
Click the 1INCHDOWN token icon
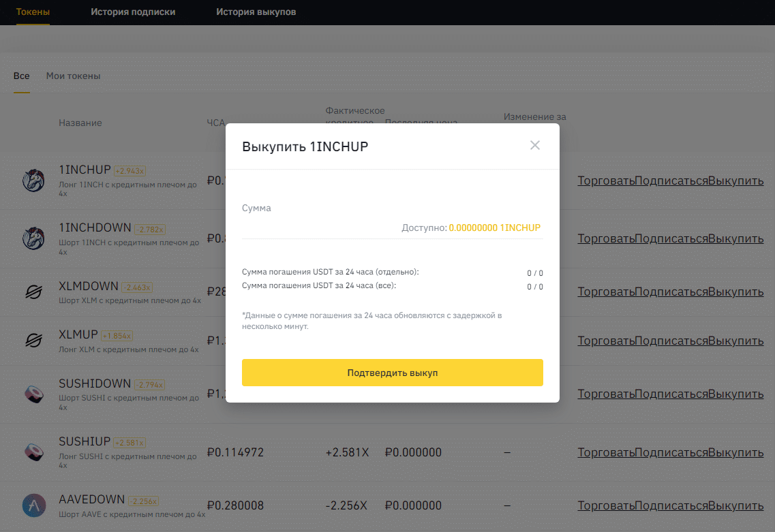(33, 238)
